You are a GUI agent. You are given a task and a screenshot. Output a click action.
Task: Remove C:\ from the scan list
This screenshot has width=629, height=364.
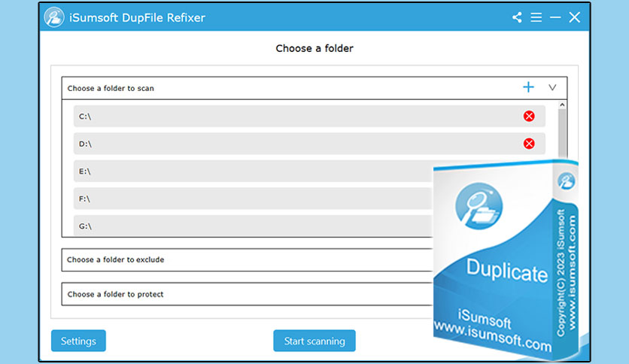click(529, 117)
